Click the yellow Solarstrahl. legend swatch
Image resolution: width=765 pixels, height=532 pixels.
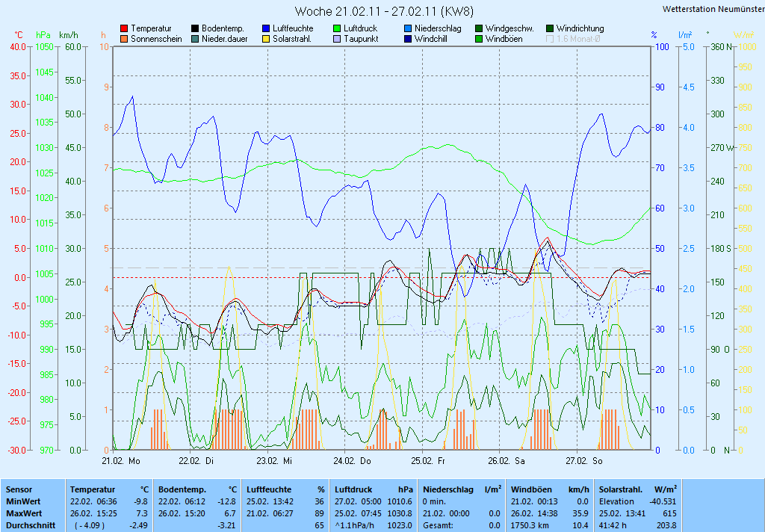(266, 39)
